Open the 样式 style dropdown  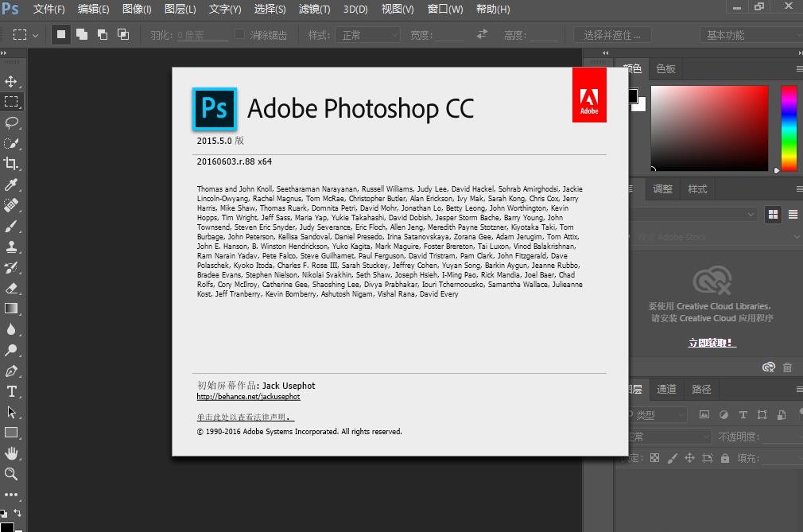[367, 35]
